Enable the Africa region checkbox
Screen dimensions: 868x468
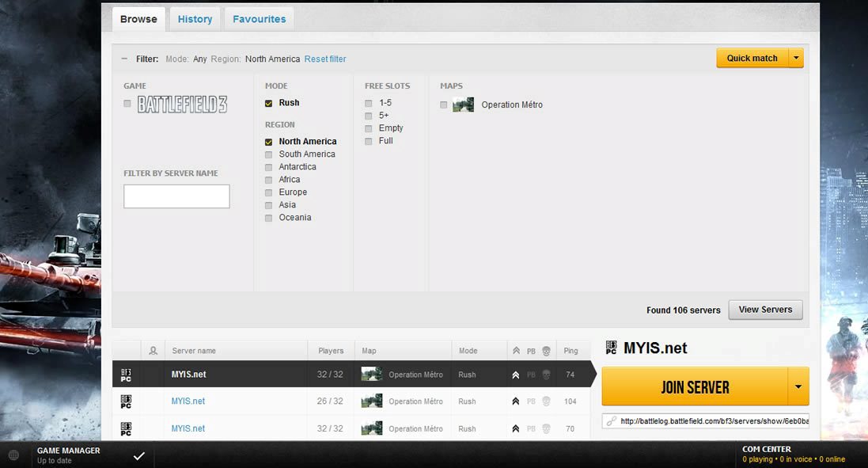pyautogui.click(x=268, y=180)
